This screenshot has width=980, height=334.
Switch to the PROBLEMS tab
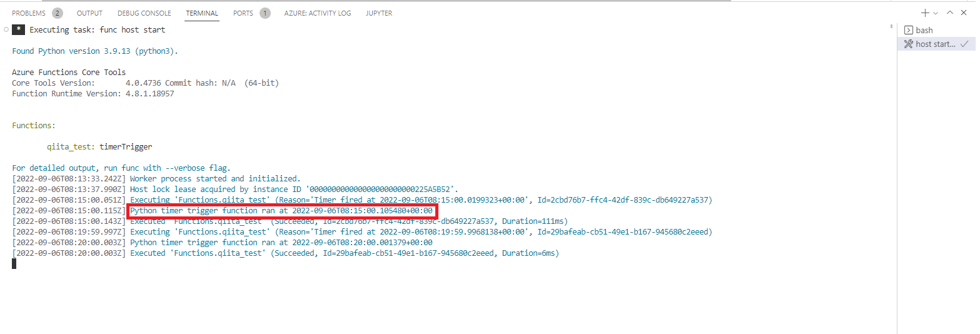(x=37, y=13)
